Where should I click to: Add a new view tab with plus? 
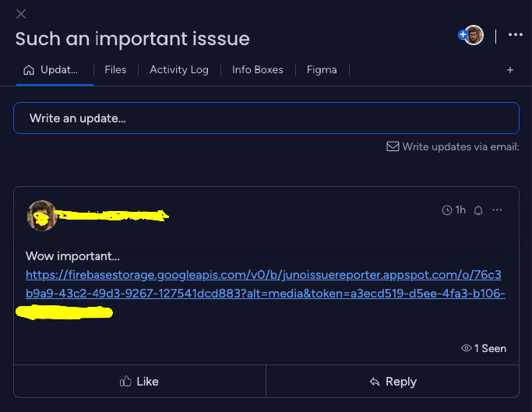tap(510, 70)
